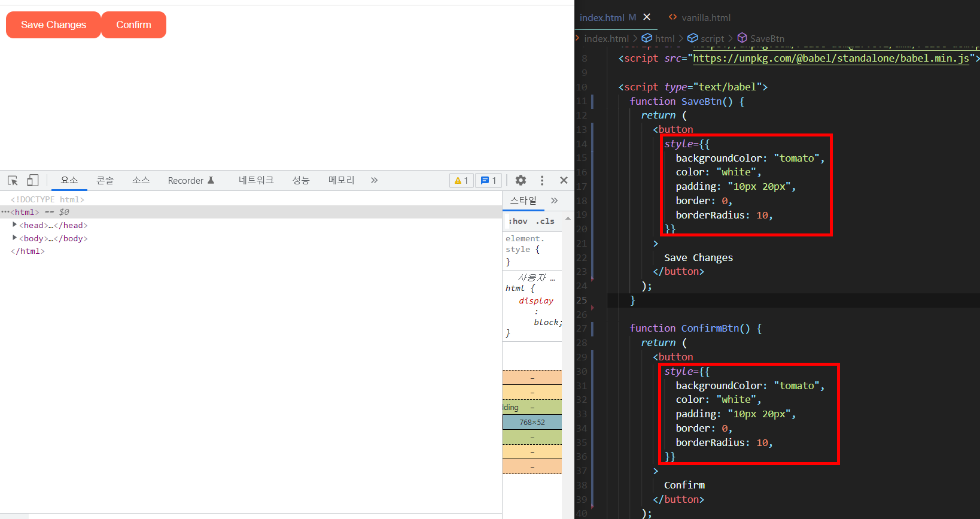
Task: Select the DOCTYPE html line
Action: pos(47,199)
